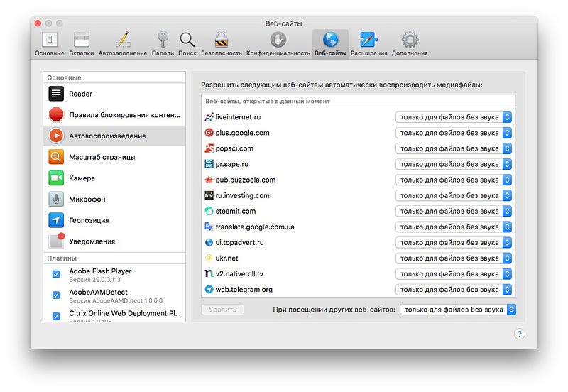568x392 pixels.
Task: Select the Уведомления icon in sidebar
Action: [x=56, y=241]
